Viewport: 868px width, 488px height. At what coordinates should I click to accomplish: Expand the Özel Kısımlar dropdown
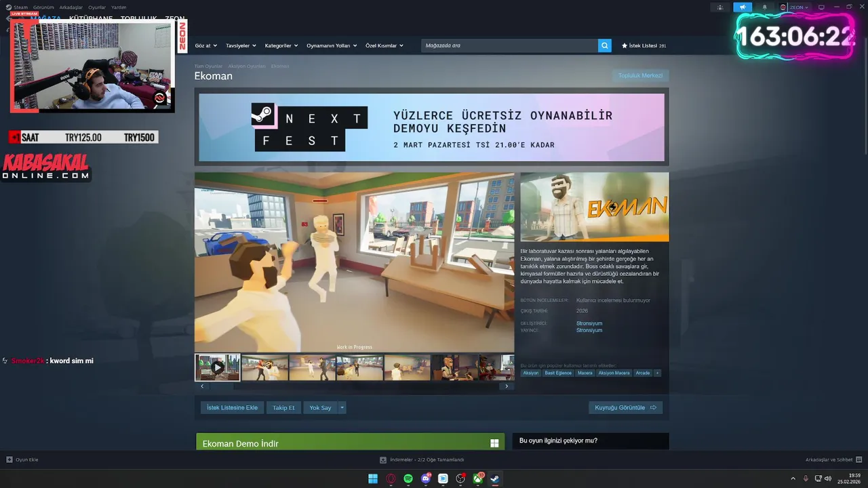click(x=384, y=45)
